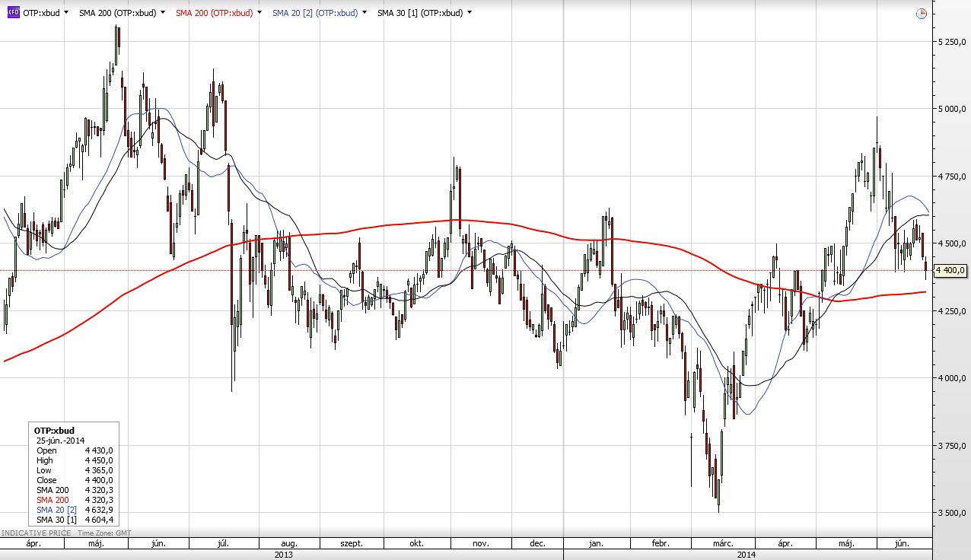
Task: Click the Close value 4 400,0 in data box
Action: 99,480
